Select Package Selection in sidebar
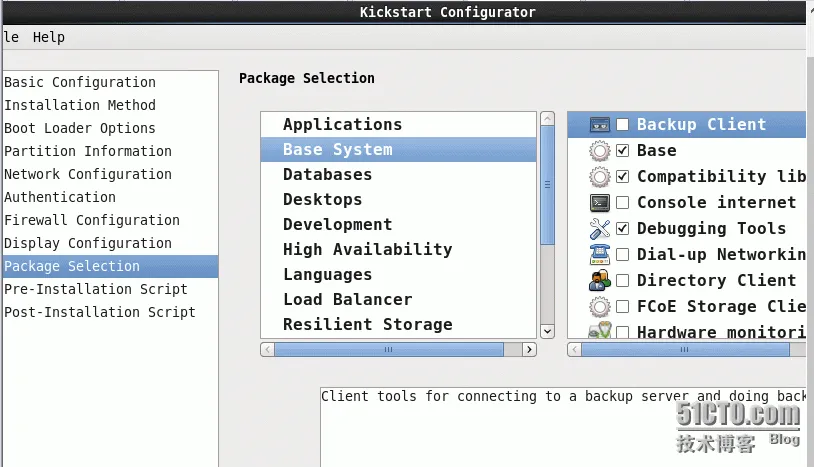This screenshot has width=814, height=467. click(x=110, y=266)
